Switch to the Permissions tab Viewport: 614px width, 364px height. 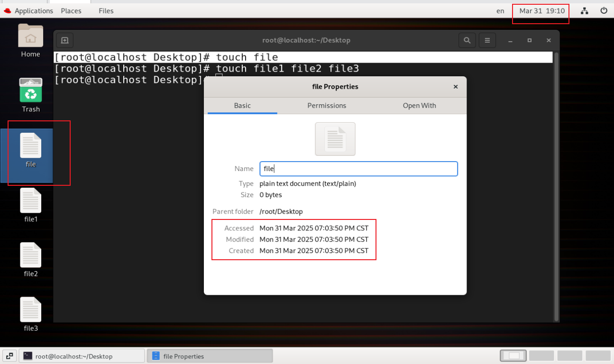click(327, 106)
